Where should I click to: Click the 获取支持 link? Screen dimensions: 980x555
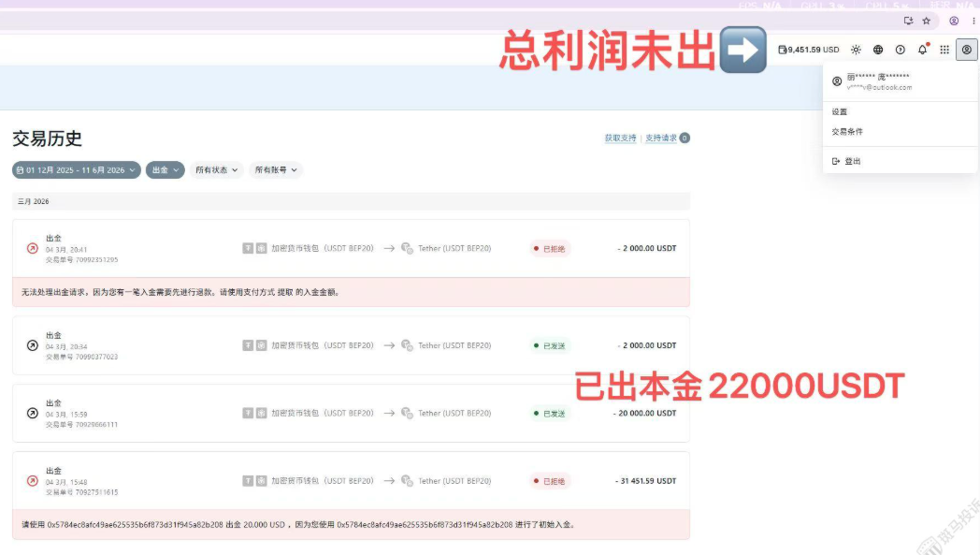tap(620, 139)
